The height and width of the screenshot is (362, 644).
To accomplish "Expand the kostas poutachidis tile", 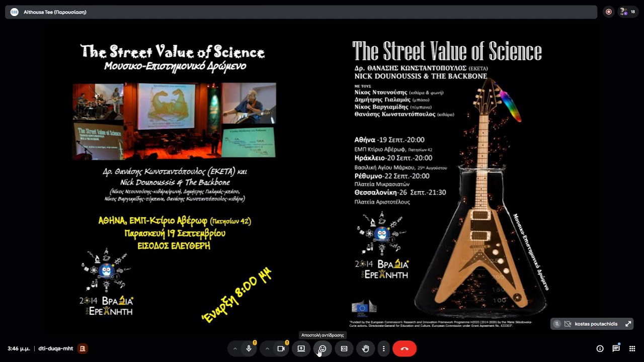I will [628, 324].
